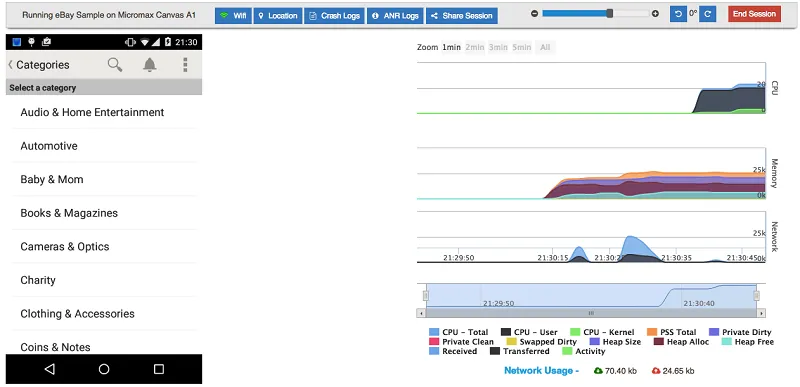The width and height of the screenshot is (800, 387).
Task: Toggle CPU - User legend series
Action: pos(529,332)
